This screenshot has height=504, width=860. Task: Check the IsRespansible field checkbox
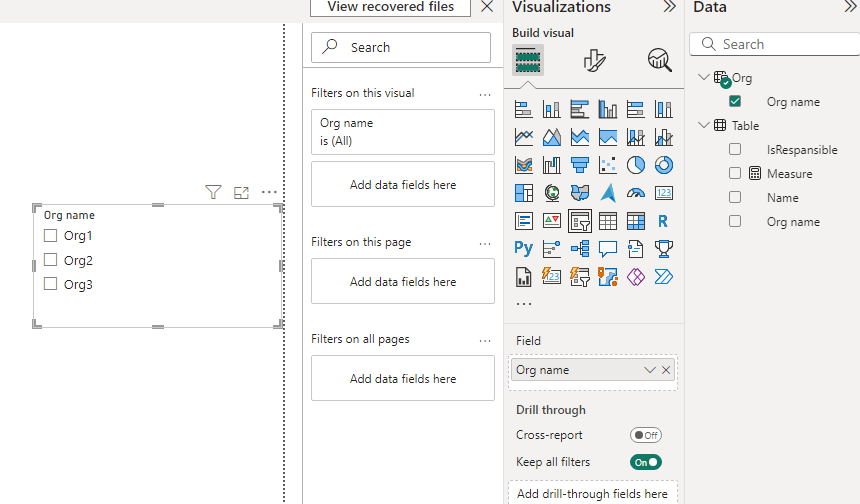coord(735,149)
